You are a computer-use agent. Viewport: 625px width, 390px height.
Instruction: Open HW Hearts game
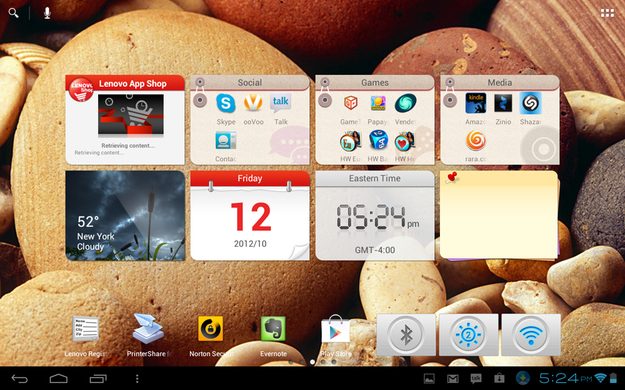tap(405, 141)
